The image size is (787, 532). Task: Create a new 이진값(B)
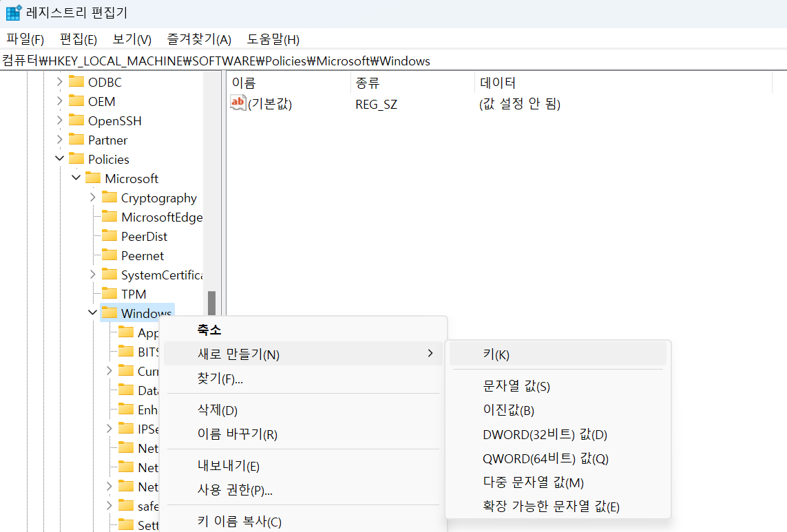[x=558, y=409]
